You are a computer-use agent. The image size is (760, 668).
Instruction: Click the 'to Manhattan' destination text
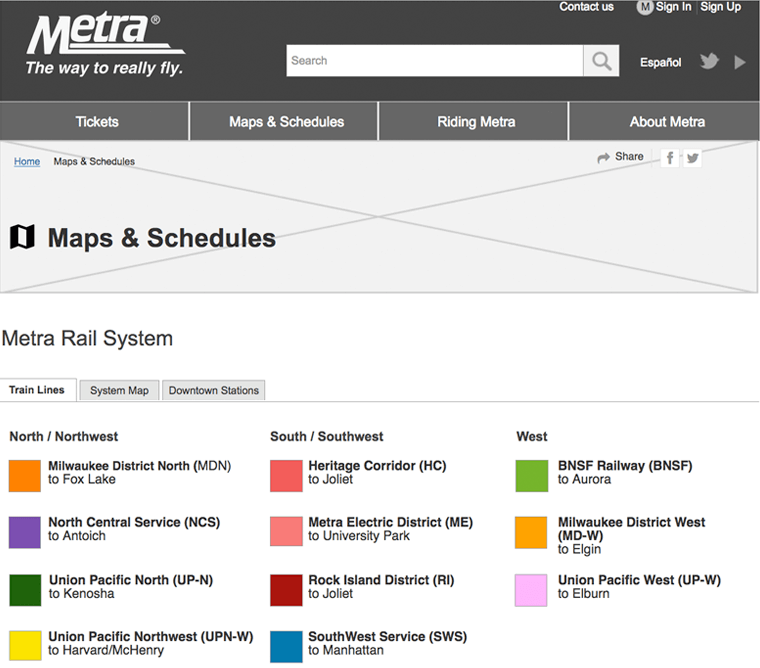click(346, 650)
